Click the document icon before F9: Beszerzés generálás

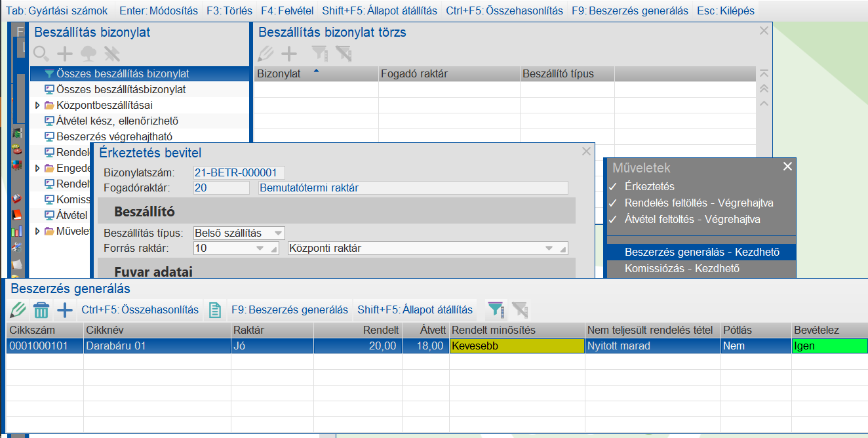pyautogui.click(x=214, y=309)
